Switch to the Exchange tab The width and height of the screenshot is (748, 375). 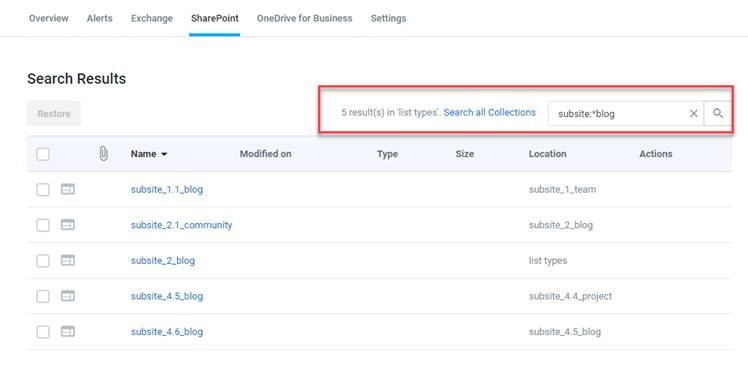click(152, 18)
